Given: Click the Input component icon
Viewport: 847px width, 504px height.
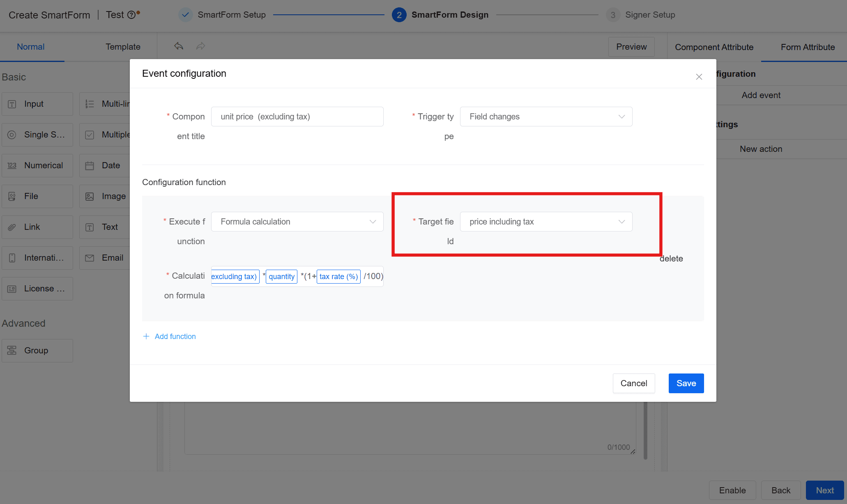Looking at the screenshot, I should tap(12, 104).
